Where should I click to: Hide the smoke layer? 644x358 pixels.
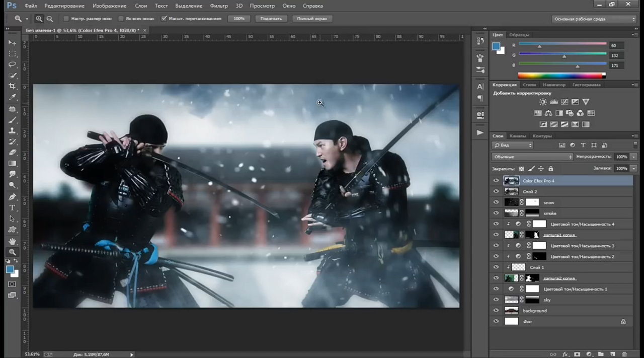click(x=496, y=213)
